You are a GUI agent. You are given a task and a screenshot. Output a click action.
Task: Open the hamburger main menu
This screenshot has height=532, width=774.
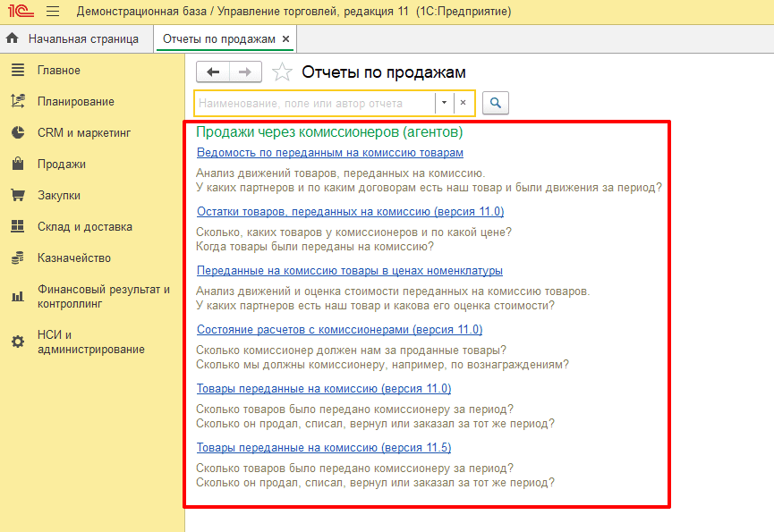(x=53, y=12)
